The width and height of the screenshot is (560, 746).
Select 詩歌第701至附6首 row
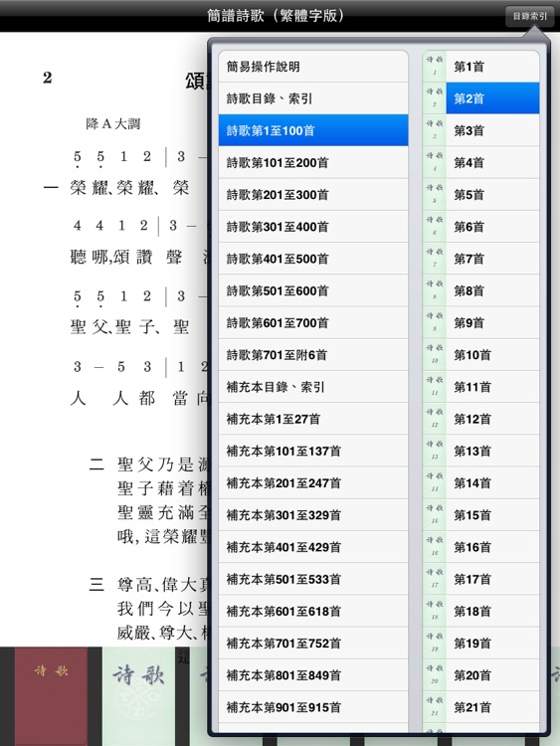pos(313,355)
